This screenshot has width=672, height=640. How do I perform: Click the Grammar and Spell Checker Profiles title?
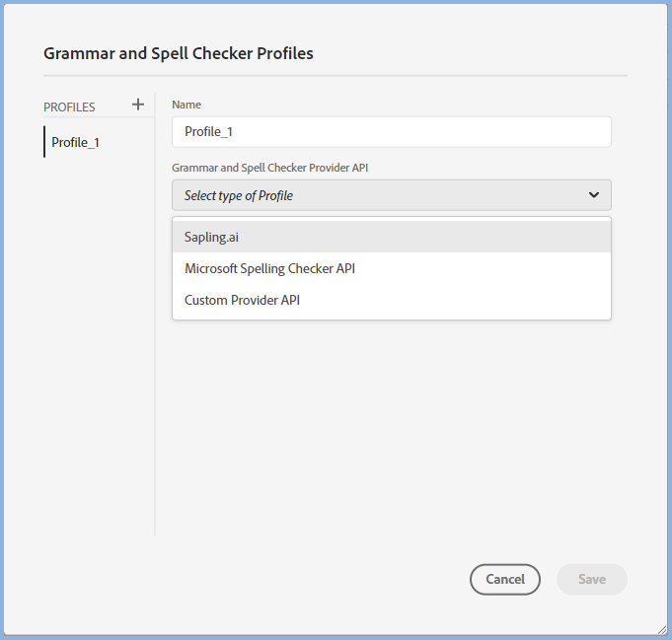point(179,53)
